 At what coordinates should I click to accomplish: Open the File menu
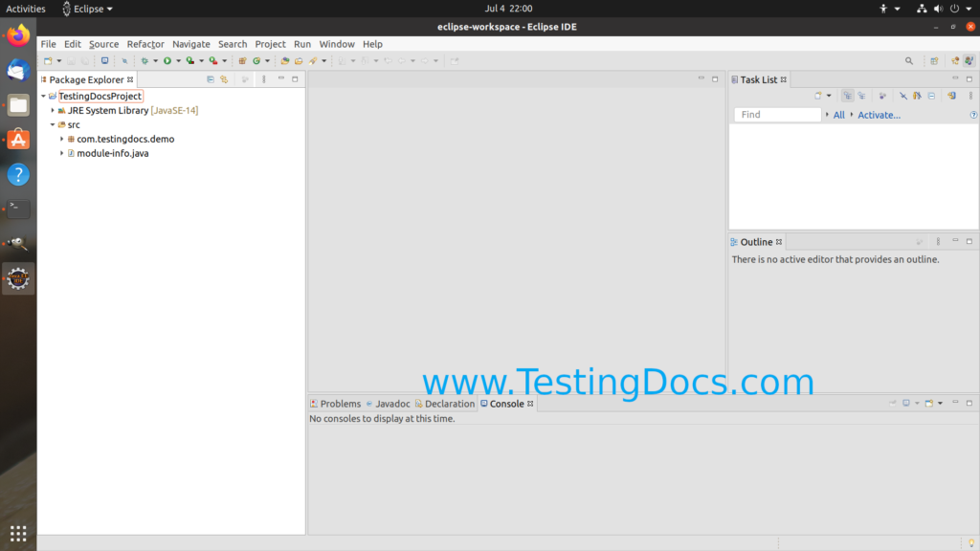point(48,44)
